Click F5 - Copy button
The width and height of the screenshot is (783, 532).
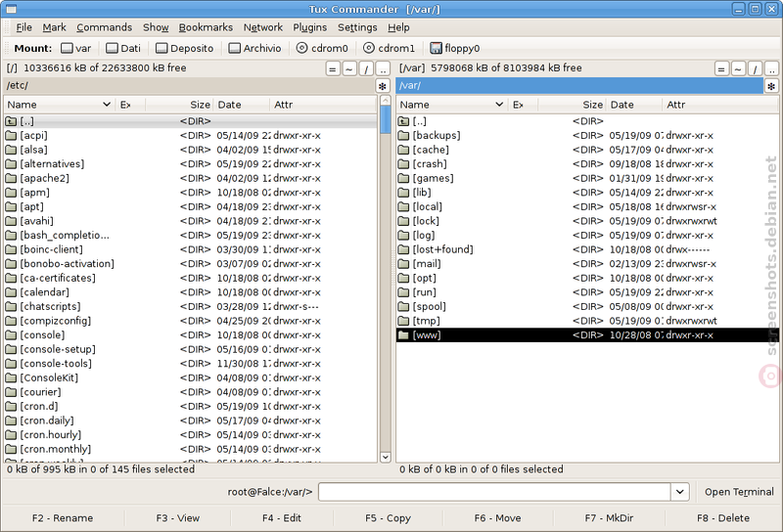[x=388, y=518]
